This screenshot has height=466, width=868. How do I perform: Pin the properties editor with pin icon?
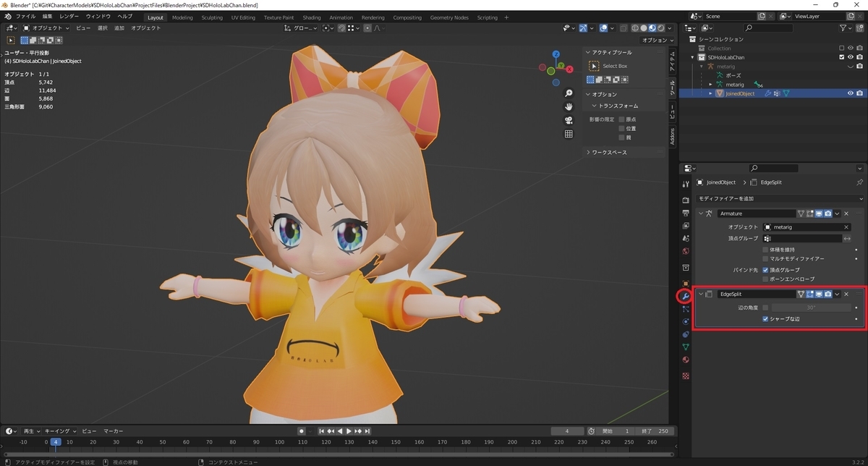[859, 182]
